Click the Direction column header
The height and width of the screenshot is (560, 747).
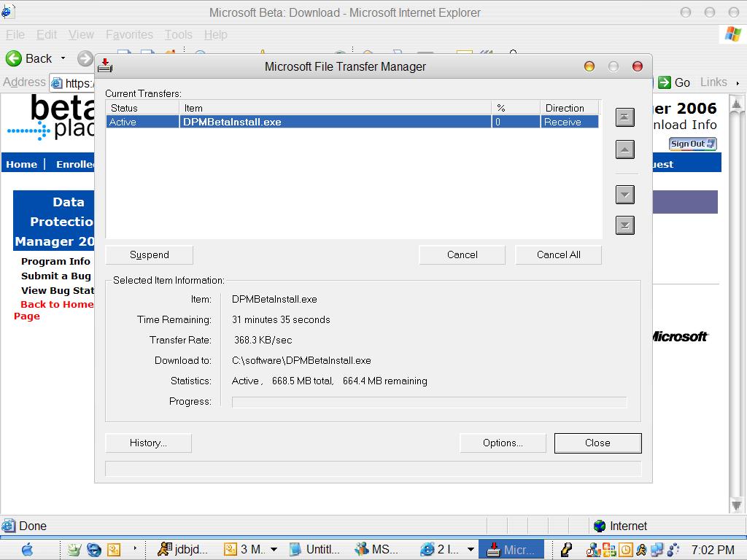coord(569,108)
